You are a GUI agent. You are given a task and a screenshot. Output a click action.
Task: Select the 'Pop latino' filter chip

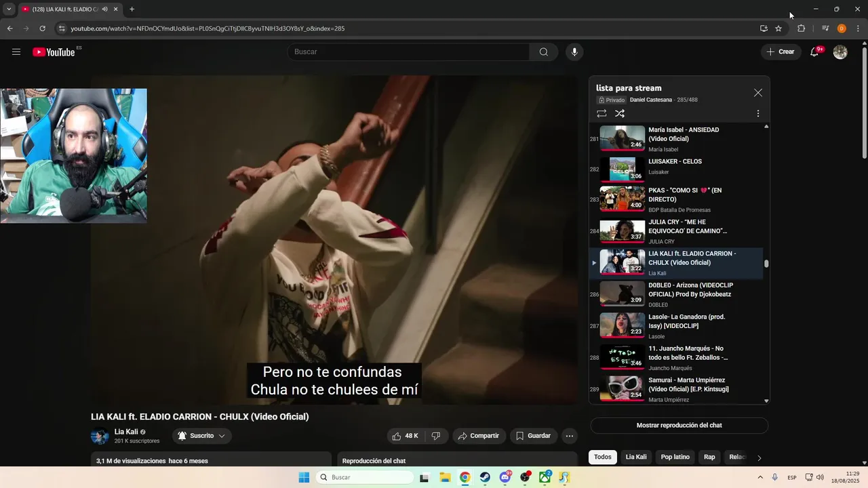click(675, 457)
